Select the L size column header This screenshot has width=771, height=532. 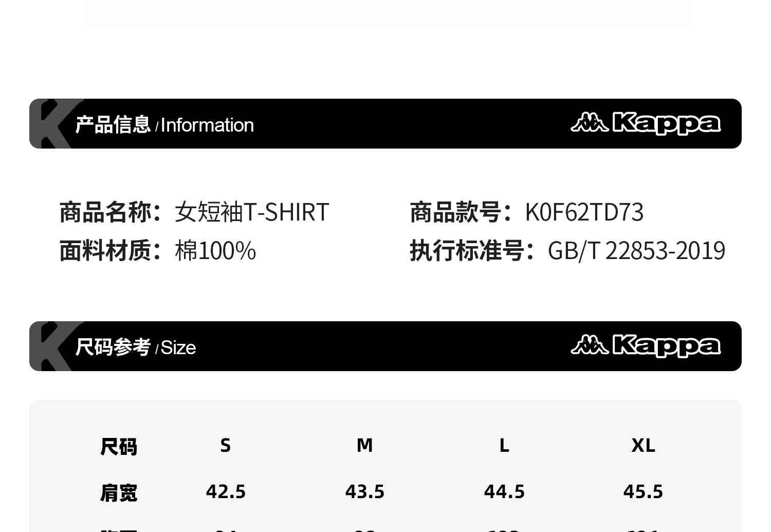click(504, 445)
